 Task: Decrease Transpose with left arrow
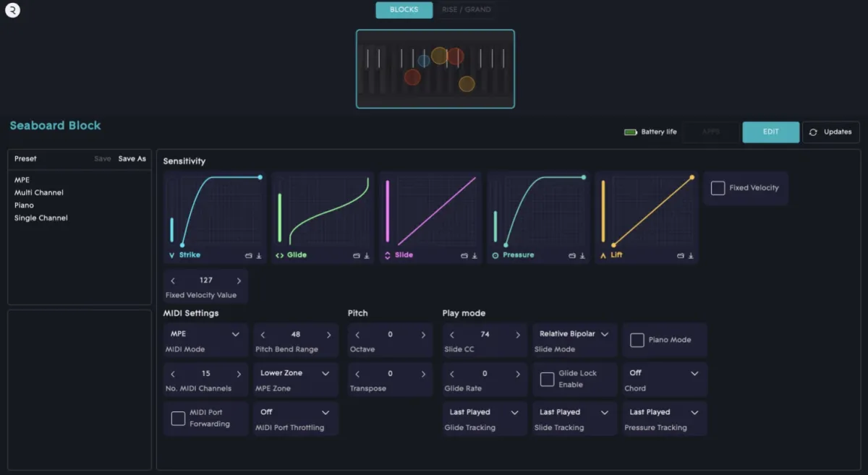click(357, 374)
